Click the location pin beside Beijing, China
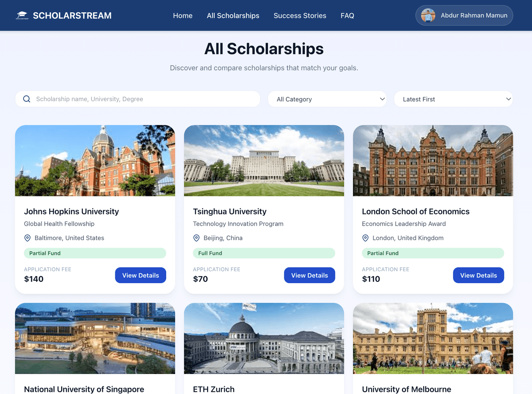Image resolution: width=532 pixels, height=394 pixels. tap(196, 238)
